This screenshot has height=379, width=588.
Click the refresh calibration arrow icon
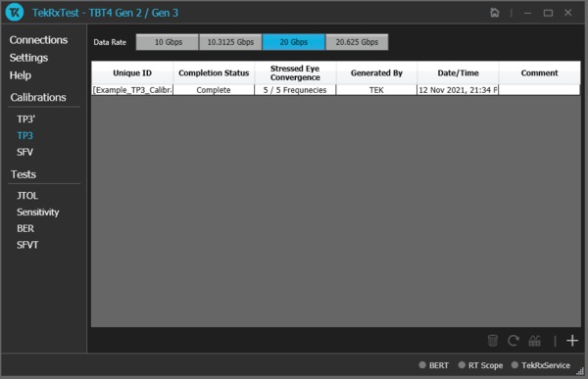514,341
